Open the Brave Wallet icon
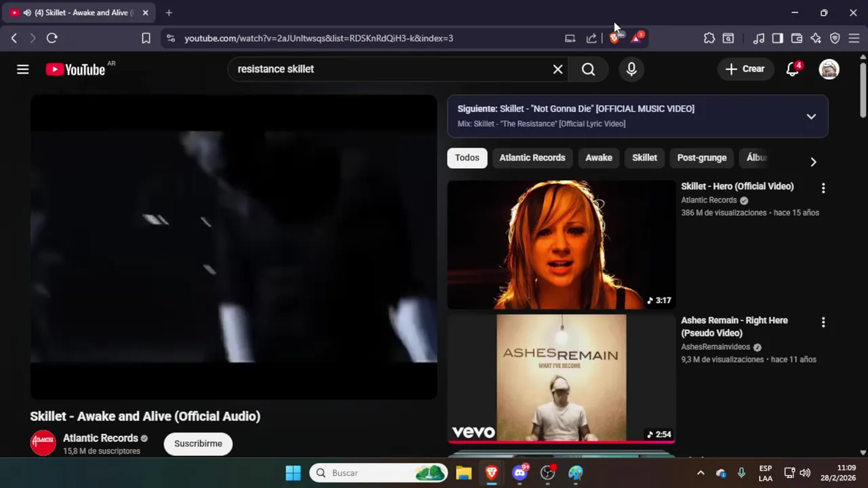 [797, 39]
